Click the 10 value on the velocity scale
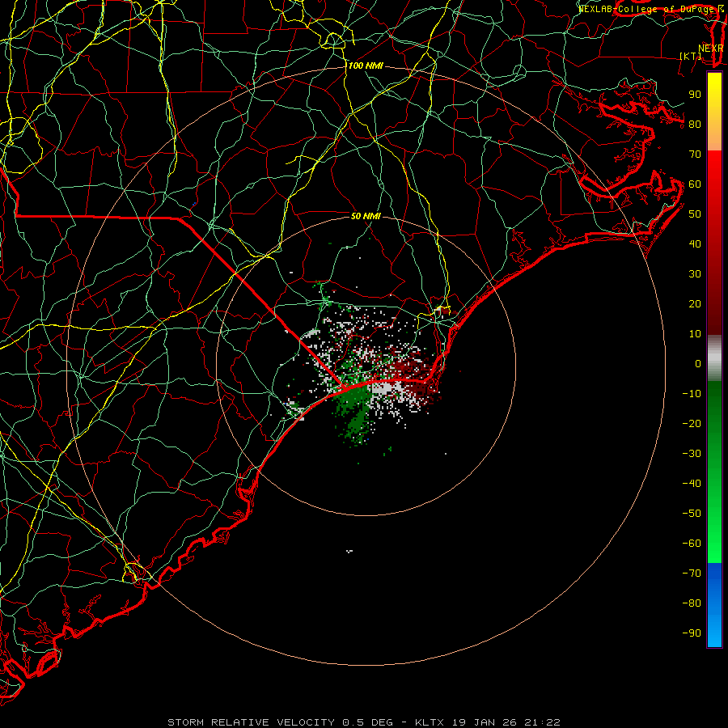 click(x=695, y=334)
